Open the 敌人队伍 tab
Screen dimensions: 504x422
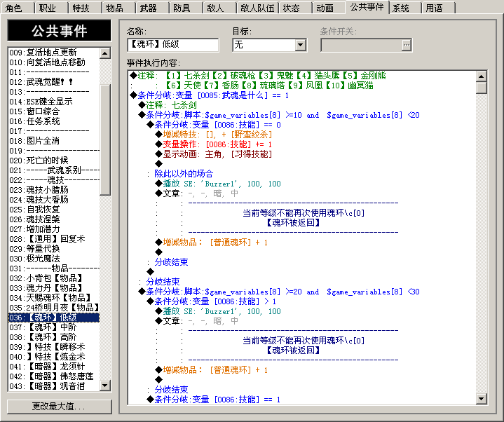257,7
